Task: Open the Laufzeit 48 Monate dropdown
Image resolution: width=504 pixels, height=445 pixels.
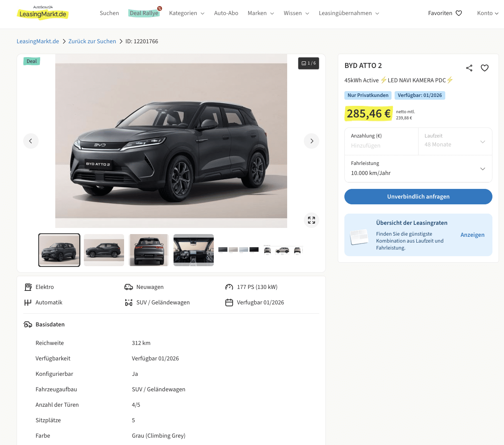Action: click(455, 141)
